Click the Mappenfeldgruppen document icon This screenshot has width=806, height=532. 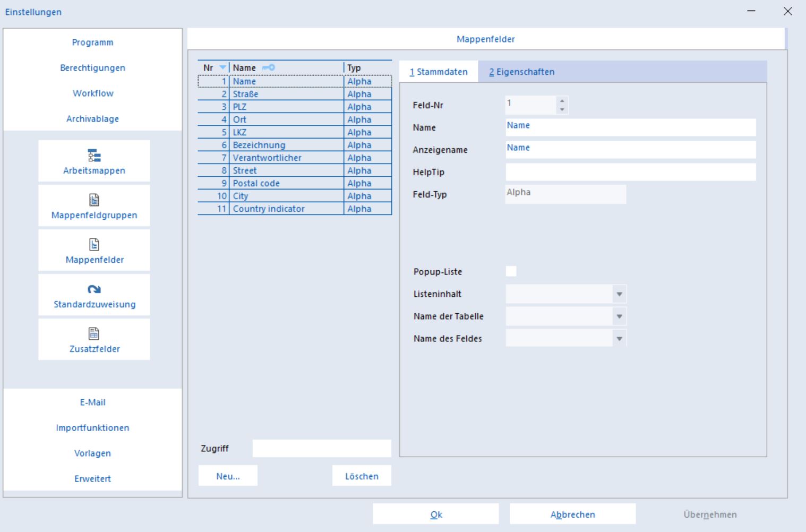point(94,200)
